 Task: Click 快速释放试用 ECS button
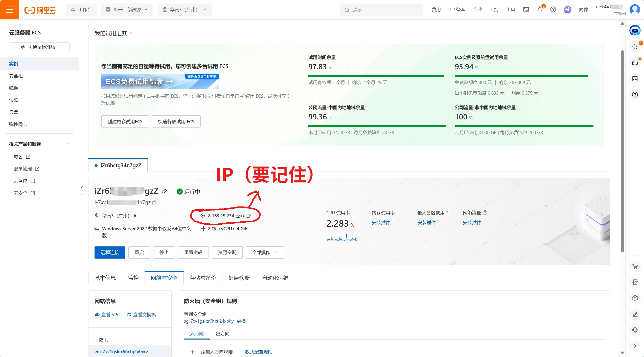176,122
